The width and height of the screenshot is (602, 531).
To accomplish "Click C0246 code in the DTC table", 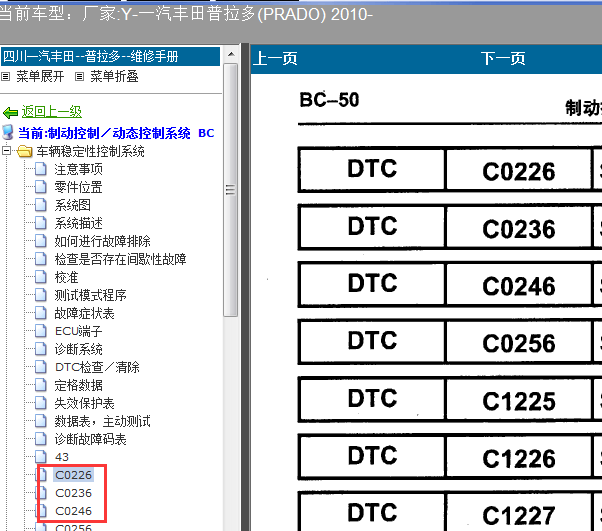I will coord(518,286).
